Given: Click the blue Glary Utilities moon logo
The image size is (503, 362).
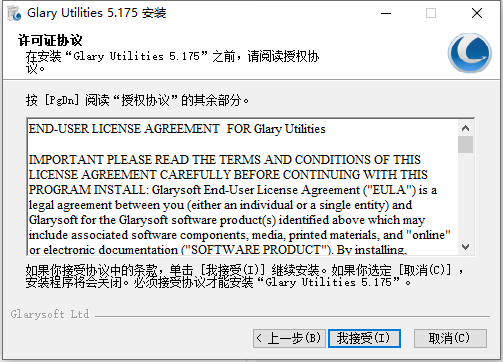Looking at the screenshot, I should pos(470,53).
